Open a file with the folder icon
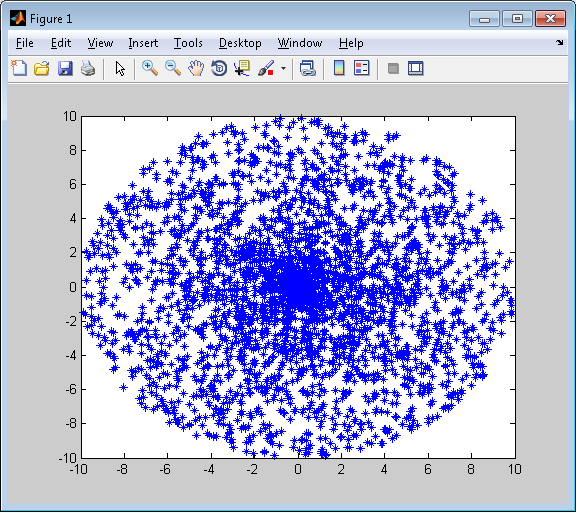This screenshot has width=576, height=512. pos(42,68)
